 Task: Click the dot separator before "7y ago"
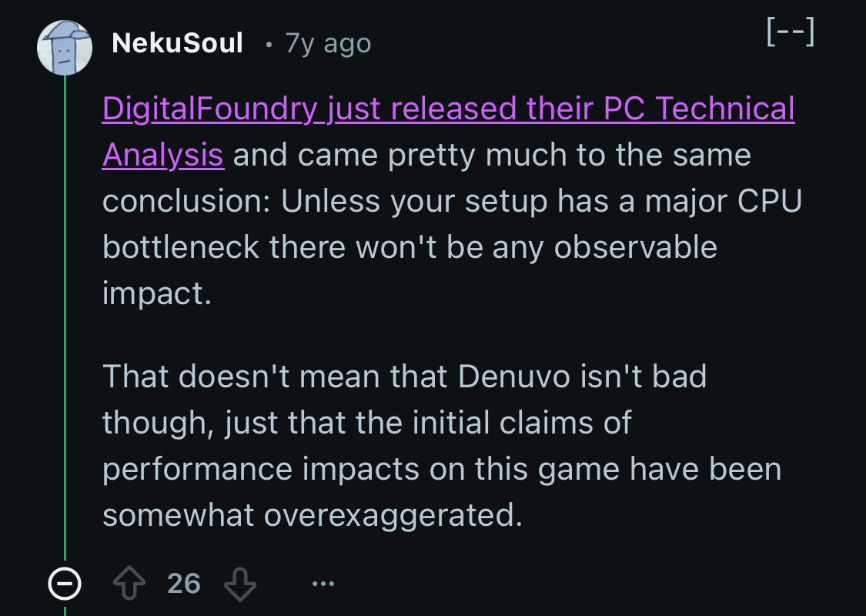coord(268,45)
